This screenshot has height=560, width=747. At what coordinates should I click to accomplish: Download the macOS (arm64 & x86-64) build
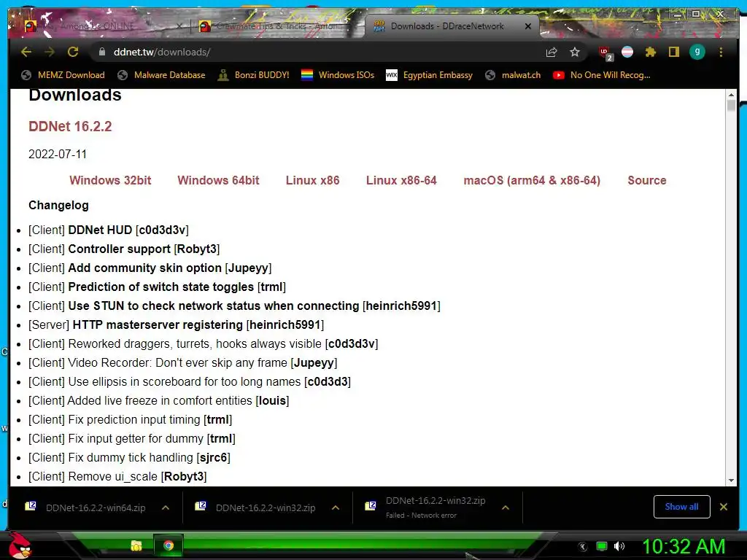tap(532, 181)
